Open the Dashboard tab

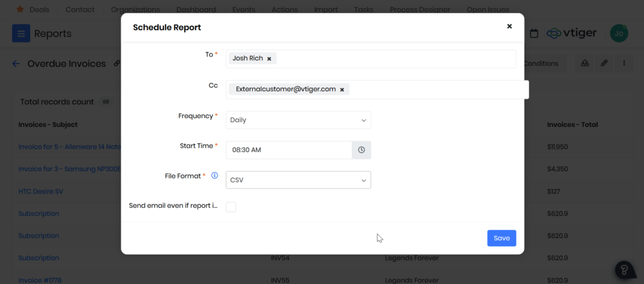196,10
